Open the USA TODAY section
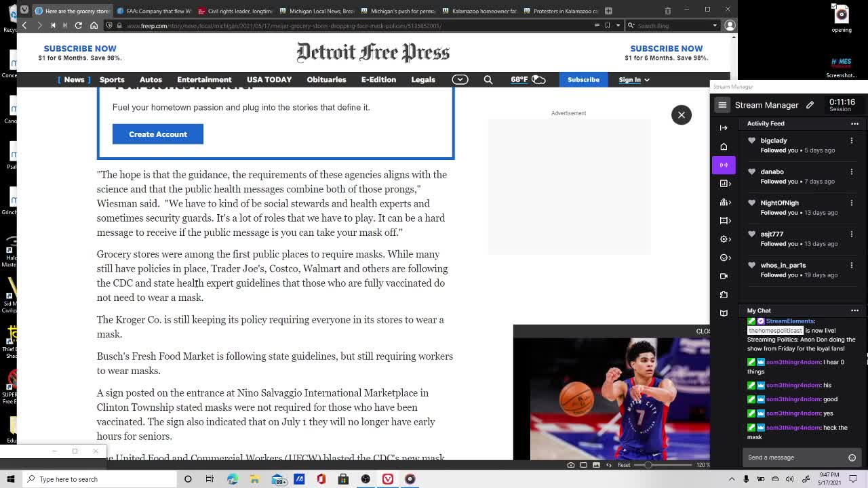This screenshot has height=488, width=868. point(269,80)
